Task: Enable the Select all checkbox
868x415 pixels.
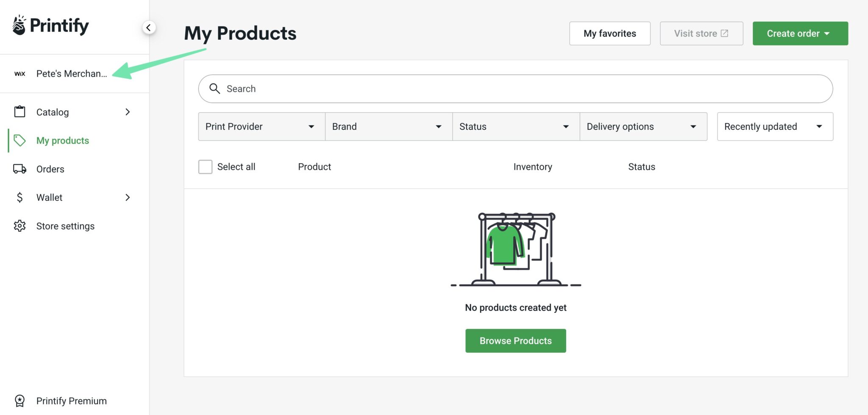Action: 205,167
